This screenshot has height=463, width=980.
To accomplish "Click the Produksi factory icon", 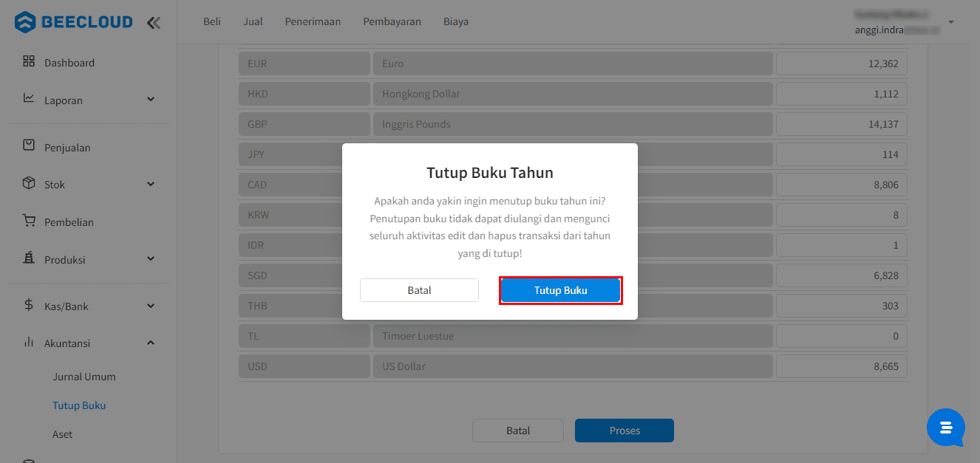I will point(29,258).
